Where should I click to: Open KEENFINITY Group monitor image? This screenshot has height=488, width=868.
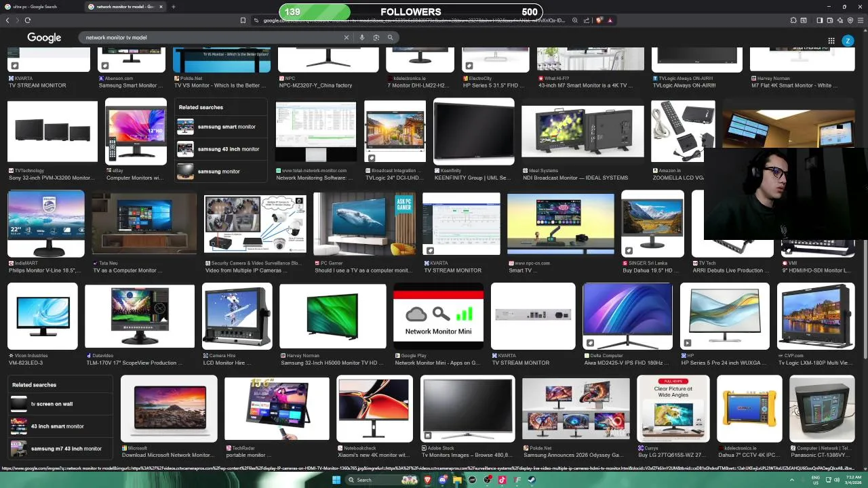[x=474, y=132]
